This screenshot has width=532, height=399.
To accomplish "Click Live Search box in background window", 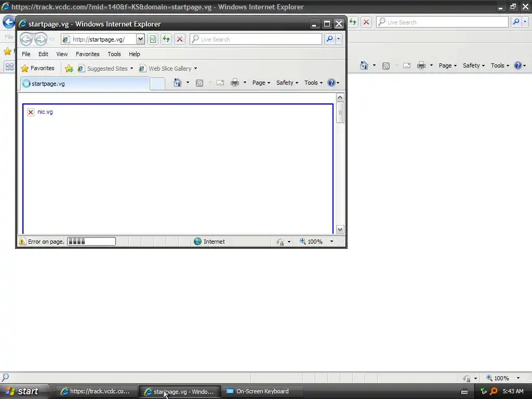I will pyautogui.click(x=443, y=22).
